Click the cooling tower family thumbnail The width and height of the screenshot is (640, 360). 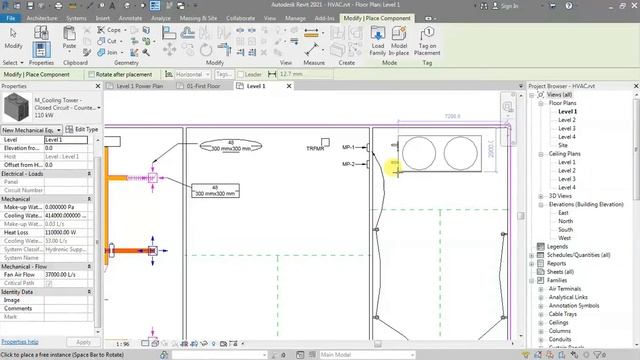pos(16,107)
